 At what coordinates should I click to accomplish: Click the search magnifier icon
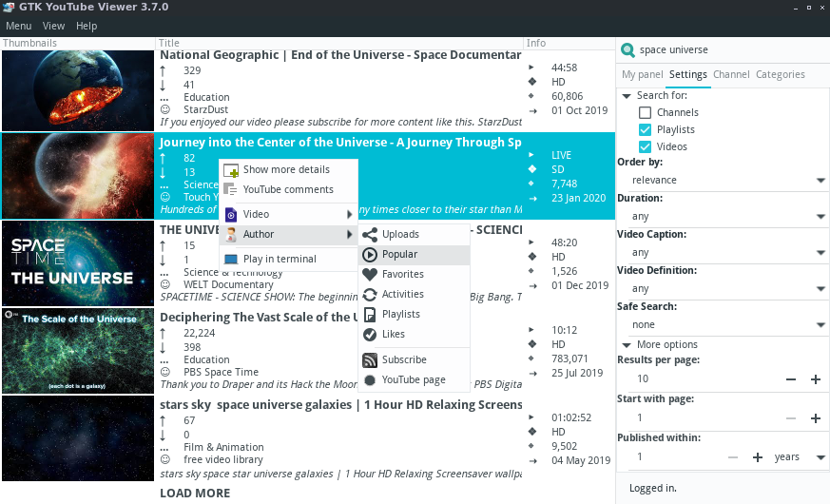(x=627, y=49)
